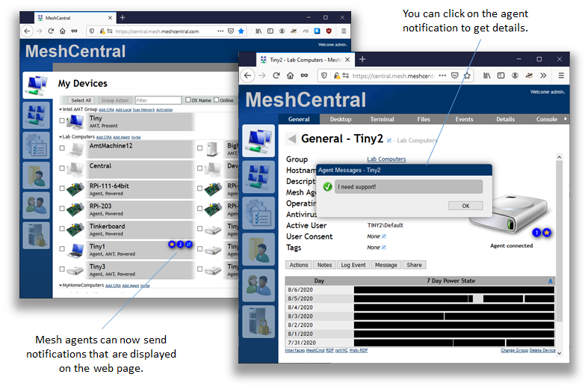Check the box for Central device

pos(62,168)
